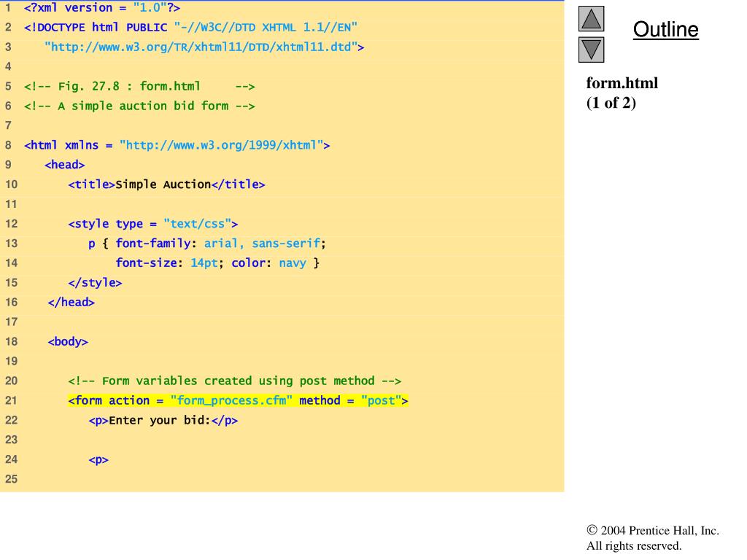Click line number 25 in the gutter
The image size is (747, 560).
pos(12,479)
